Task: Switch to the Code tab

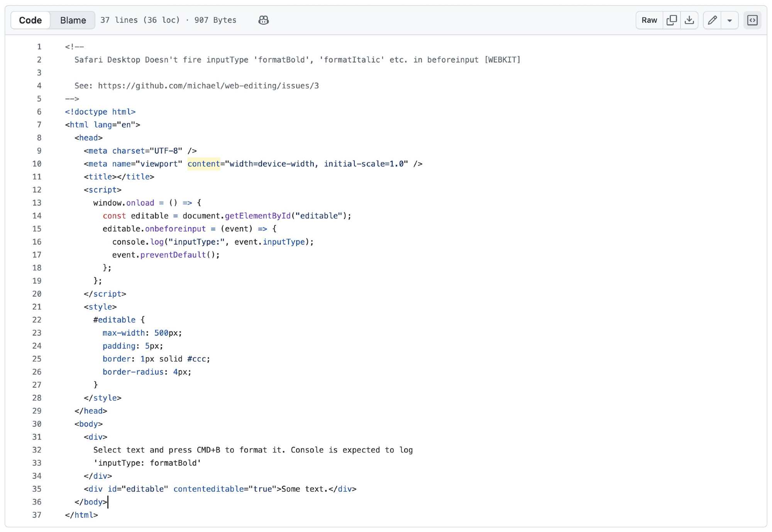Action: [30, 20]
